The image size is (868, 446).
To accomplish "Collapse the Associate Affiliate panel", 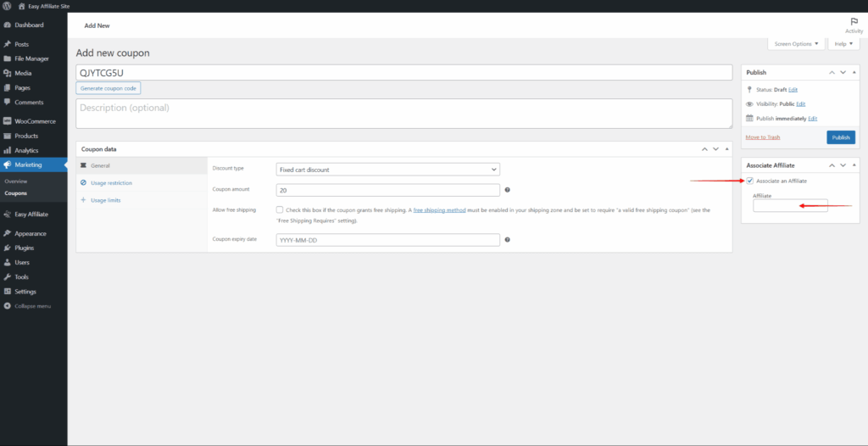I will [854, 165].
